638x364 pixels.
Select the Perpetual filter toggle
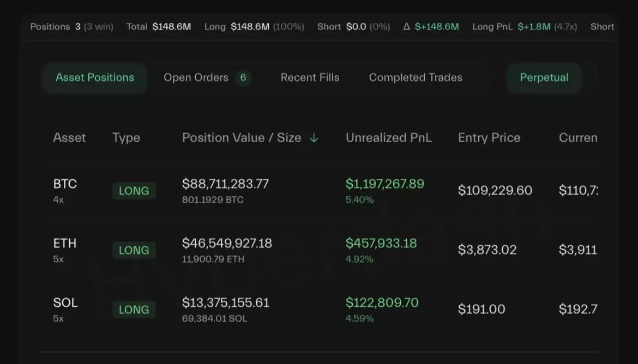544,78
